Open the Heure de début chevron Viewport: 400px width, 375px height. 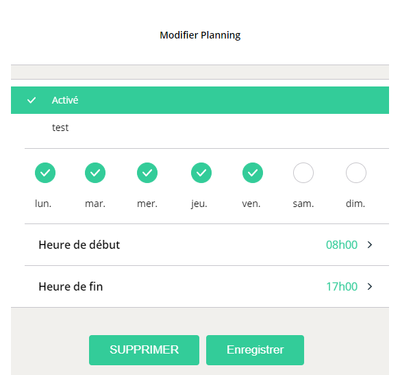pos(370,245)
